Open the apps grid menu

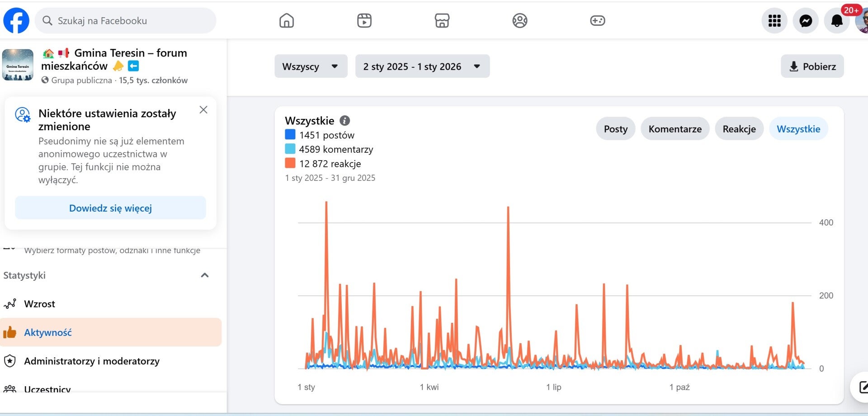(774, 21)
